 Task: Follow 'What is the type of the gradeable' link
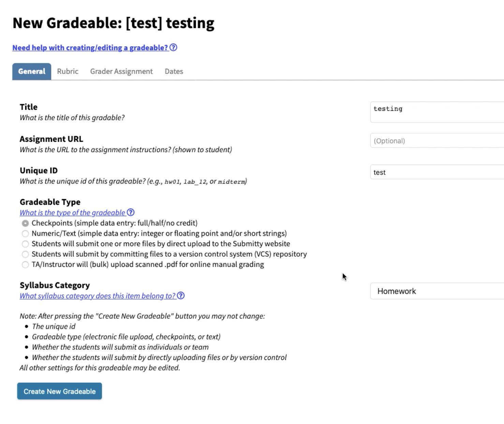[73, 213]
